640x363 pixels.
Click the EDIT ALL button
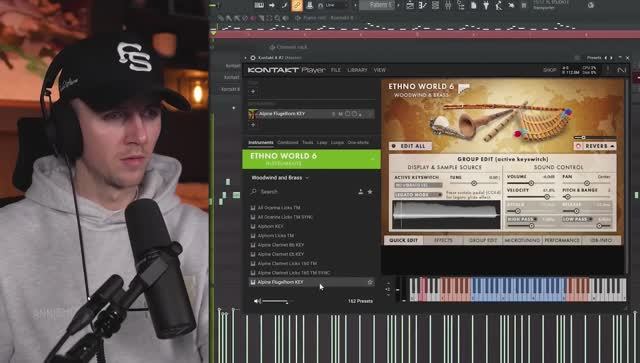point(410,146)
